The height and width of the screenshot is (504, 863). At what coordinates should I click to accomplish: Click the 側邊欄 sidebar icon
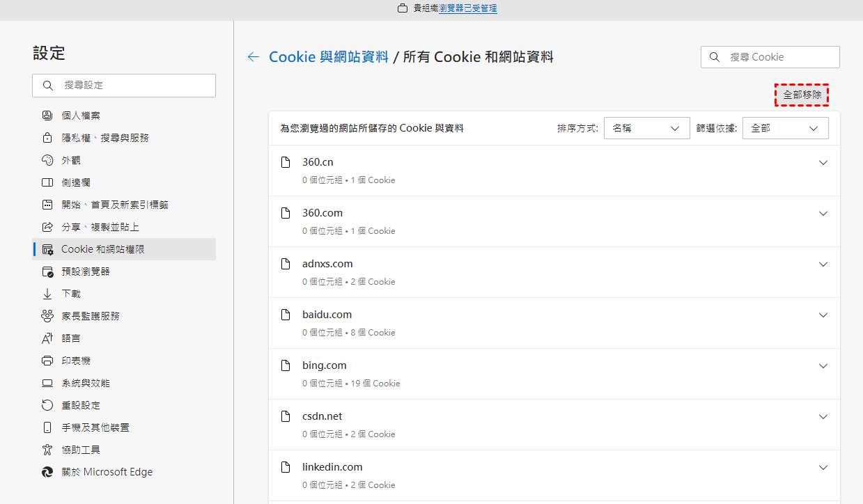point(47,182)
